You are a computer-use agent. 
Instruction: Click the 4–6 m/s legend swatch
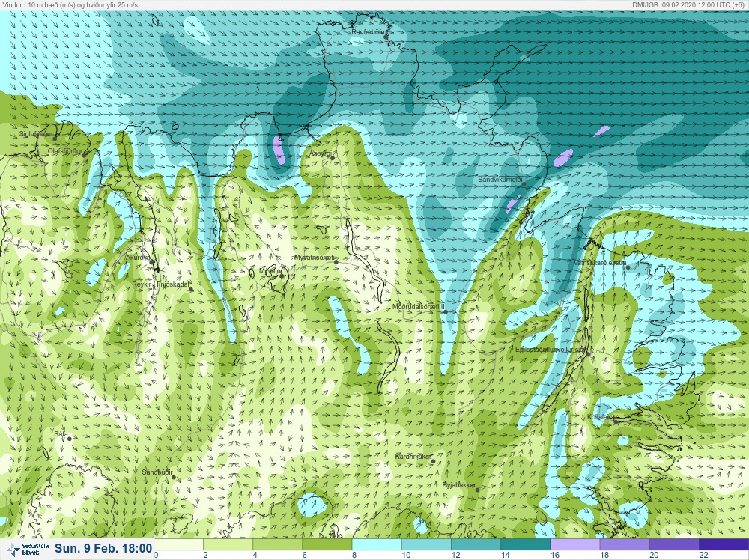pos(278,544)
